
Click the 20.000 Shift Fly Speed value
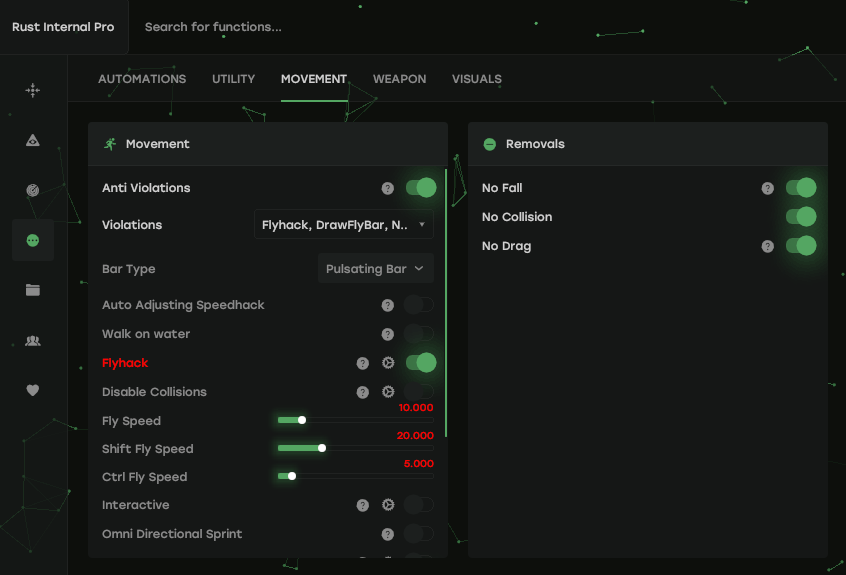(415, 436)
